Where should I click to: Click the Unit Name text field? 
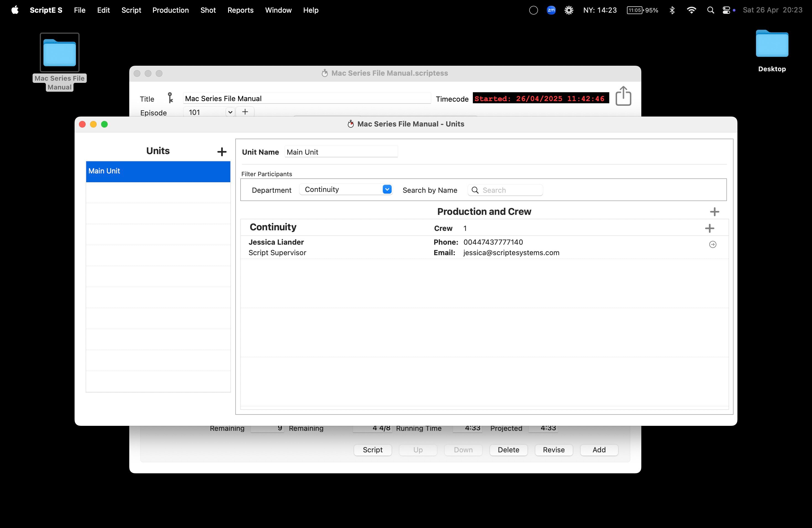point(341,152)
